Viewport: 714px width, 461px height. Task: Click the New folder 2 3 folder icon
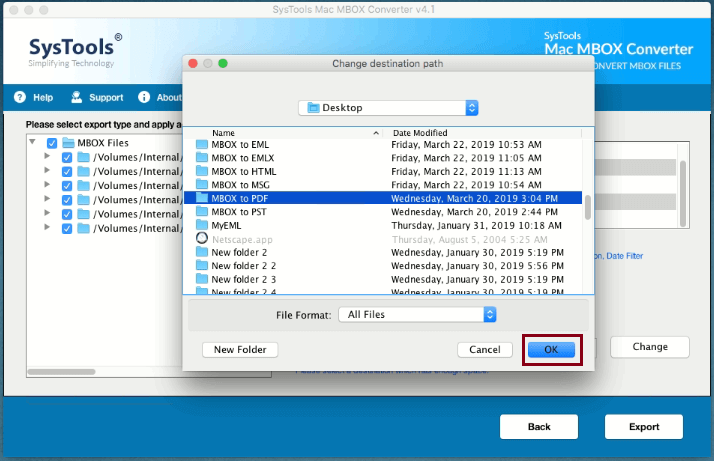(x=202, y=279)
